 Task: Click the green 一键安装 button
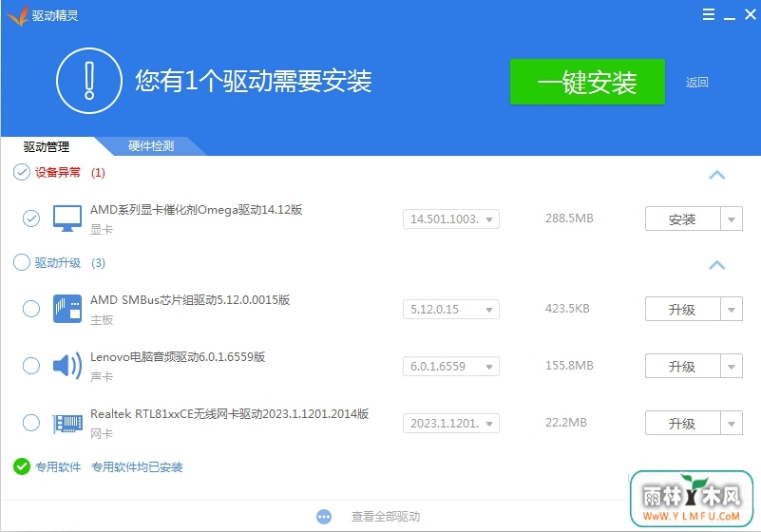[587, 82]
